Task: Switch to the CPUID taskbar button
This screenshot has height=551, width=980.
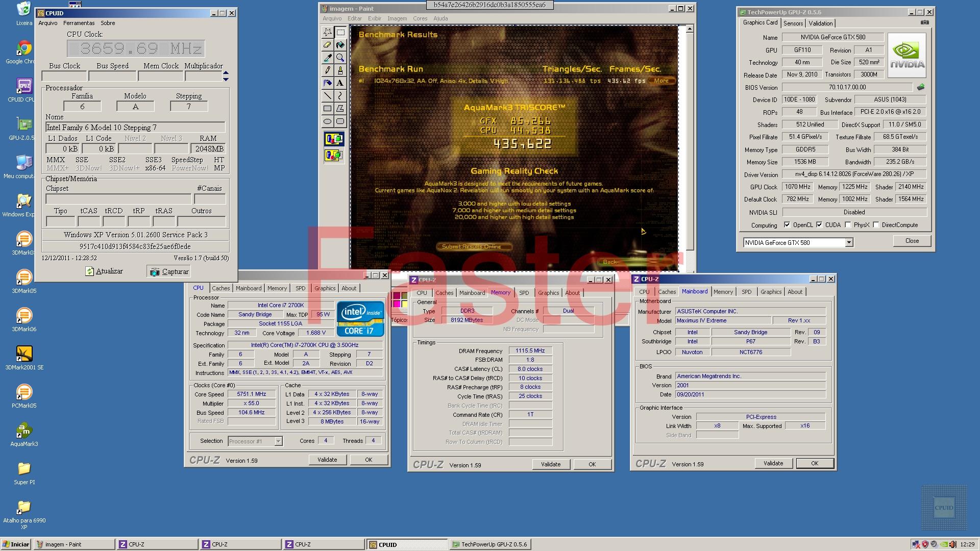Action: click(x=407, y=544)
